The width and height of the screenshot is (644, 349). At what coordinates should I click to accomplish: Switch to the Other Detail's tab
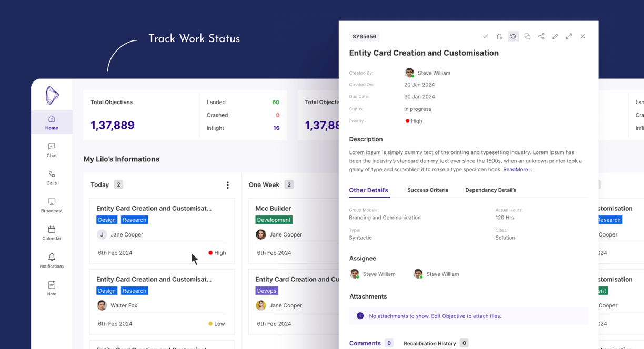tap(368, 190)
